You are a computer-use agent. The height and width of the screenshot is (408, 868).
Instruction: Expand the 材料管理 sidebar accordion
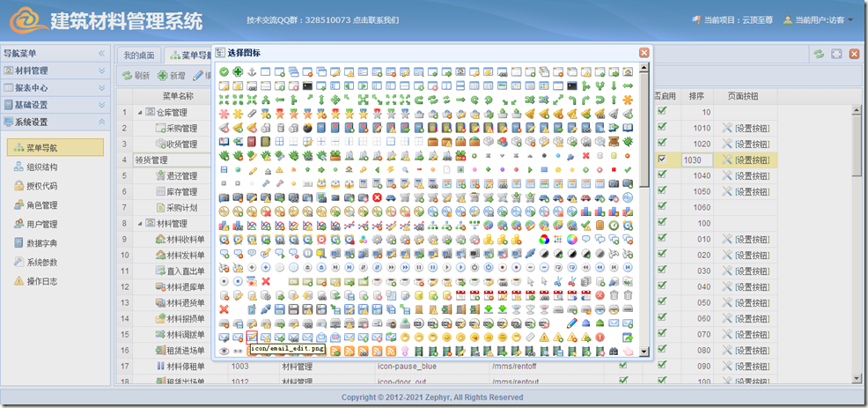(x=102, y=71)
